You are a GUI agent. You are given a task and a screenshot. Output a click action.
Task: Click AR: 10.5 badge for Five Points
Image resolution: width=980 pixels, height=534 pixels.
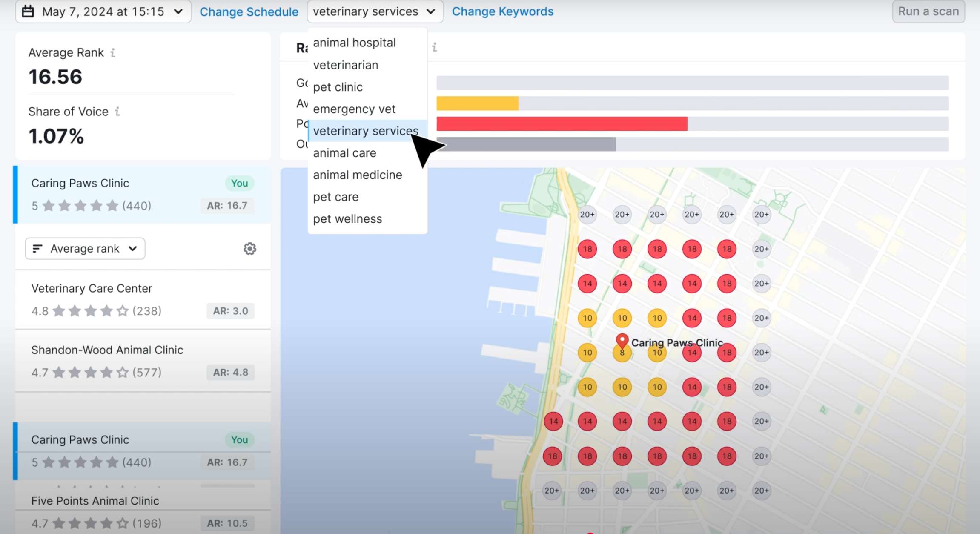[x=227, y=523]
